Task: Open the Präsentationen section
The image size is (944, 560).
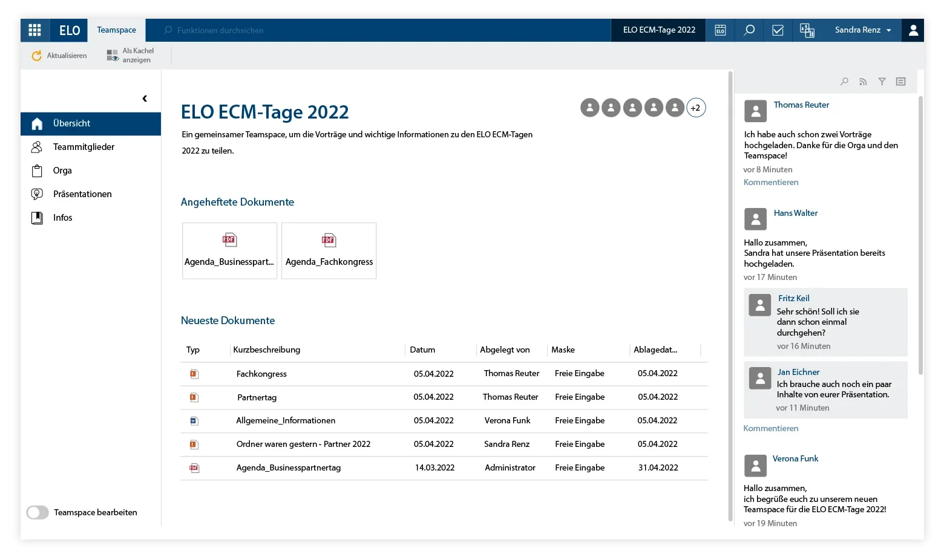Action: pos(91,194)
